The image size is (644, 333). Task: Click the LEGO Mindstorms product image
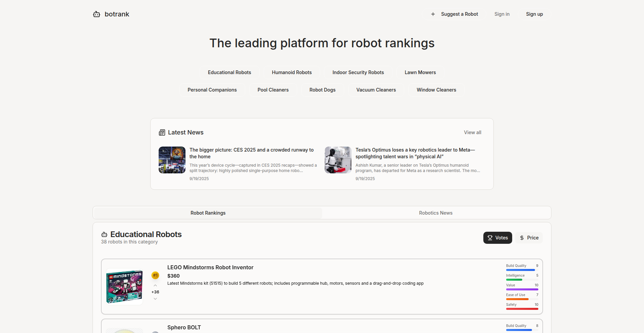(124, 287)
